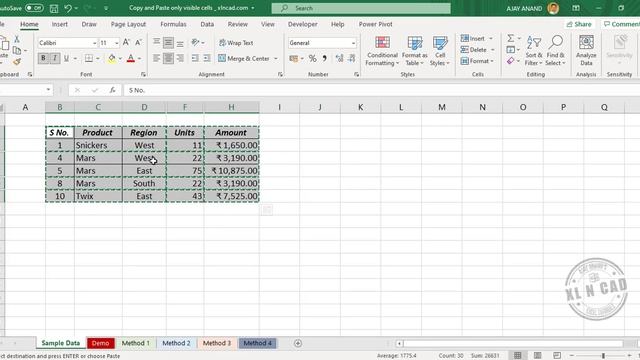Toggle the AutoSave switch
The width and height of the screenshot is (640, 360).
click(x=34, y=8)
